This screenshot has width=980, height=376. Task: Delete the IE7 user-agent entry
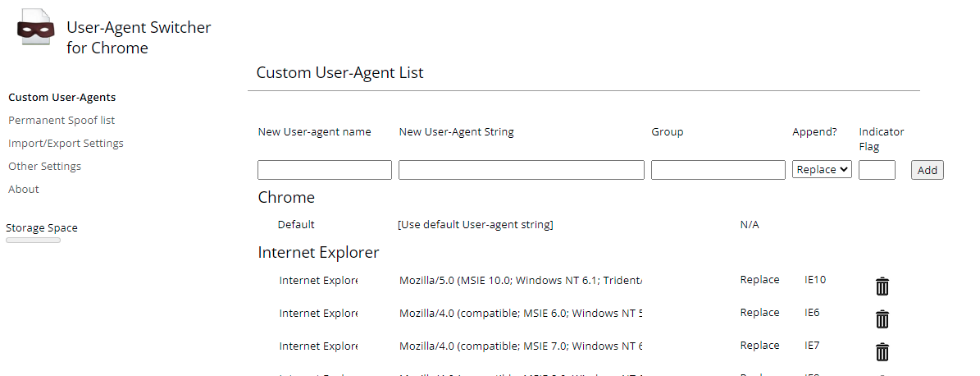coord(882,351)
